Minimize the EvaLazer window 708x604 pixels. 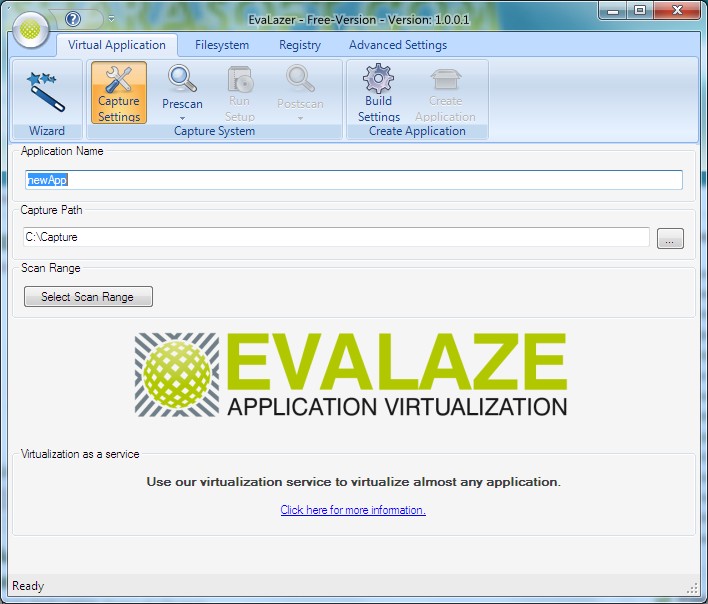(613, 10)
